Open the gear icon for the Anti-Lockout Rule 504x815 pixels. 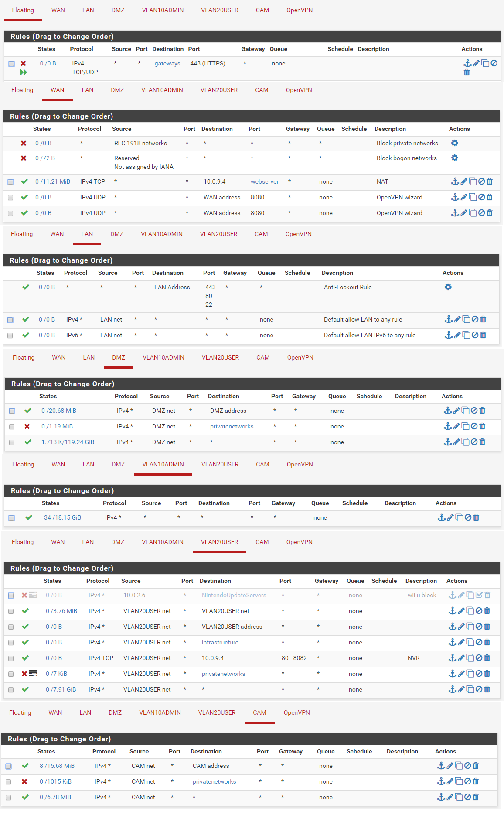(x=448, y=287)
